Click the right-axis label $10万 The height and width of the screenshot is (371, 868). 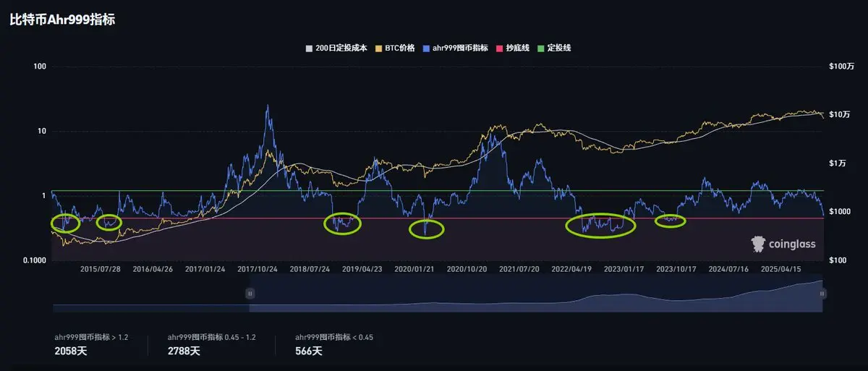pyautogui.click(x=840, y=115)
